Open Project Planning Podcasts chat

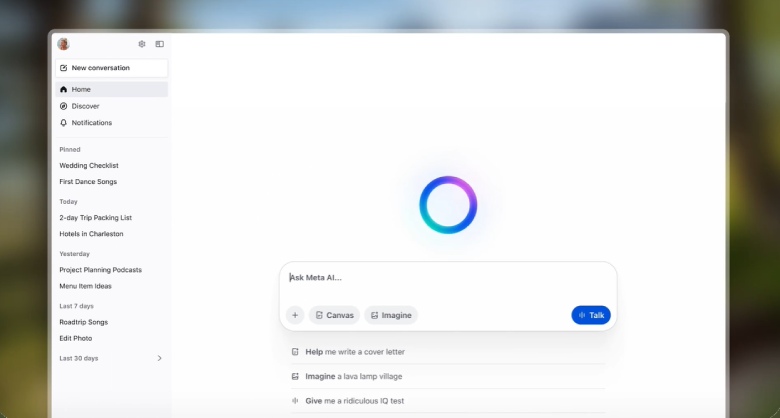point(100,270)
